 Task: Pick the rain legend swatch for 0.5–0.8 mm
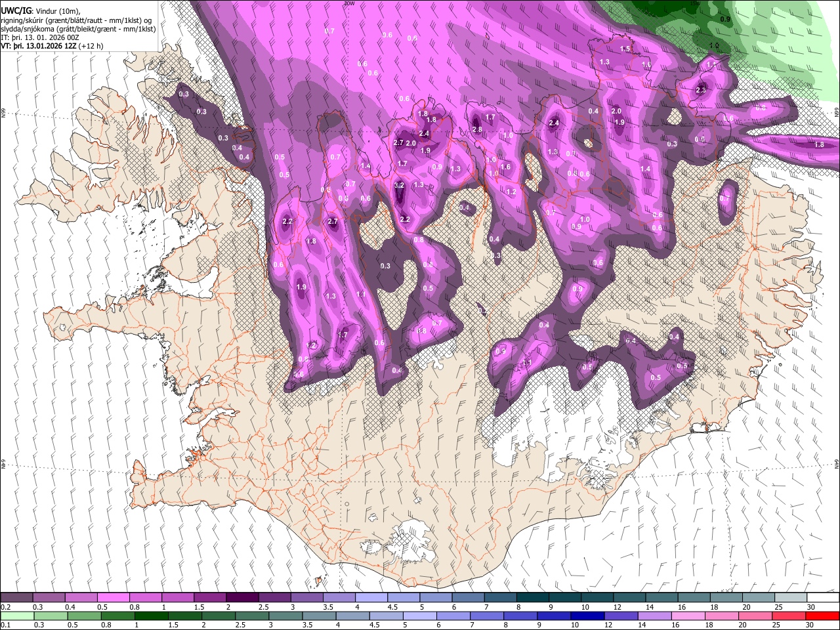[84, 616]
